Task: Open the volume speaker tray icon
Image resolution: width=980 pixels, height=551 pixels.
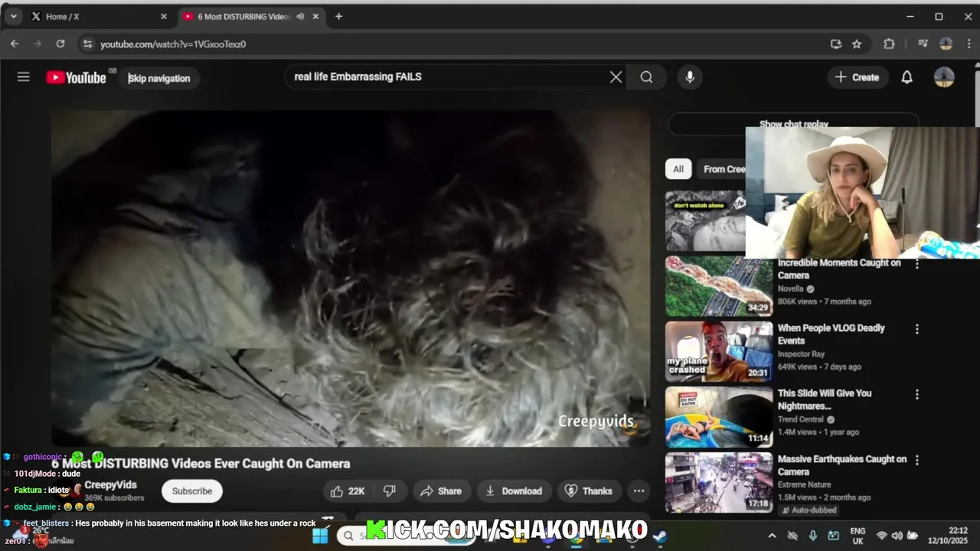Action: click(x=897, y=536)
